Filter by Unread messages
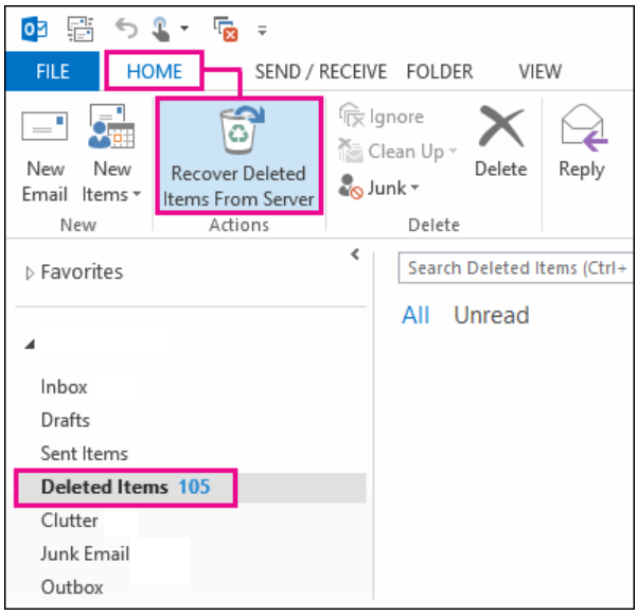Viewport: 637px width, 615px height. (492, 315)
